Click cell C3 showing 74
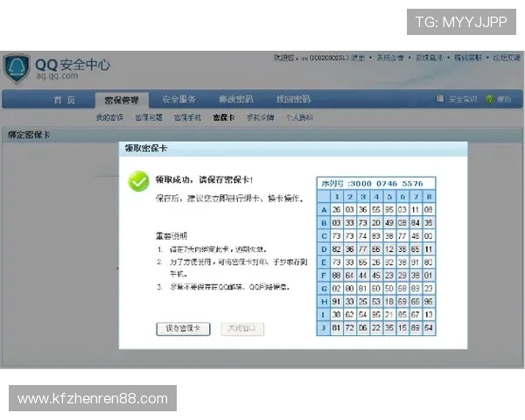 [x=363, y=236]
